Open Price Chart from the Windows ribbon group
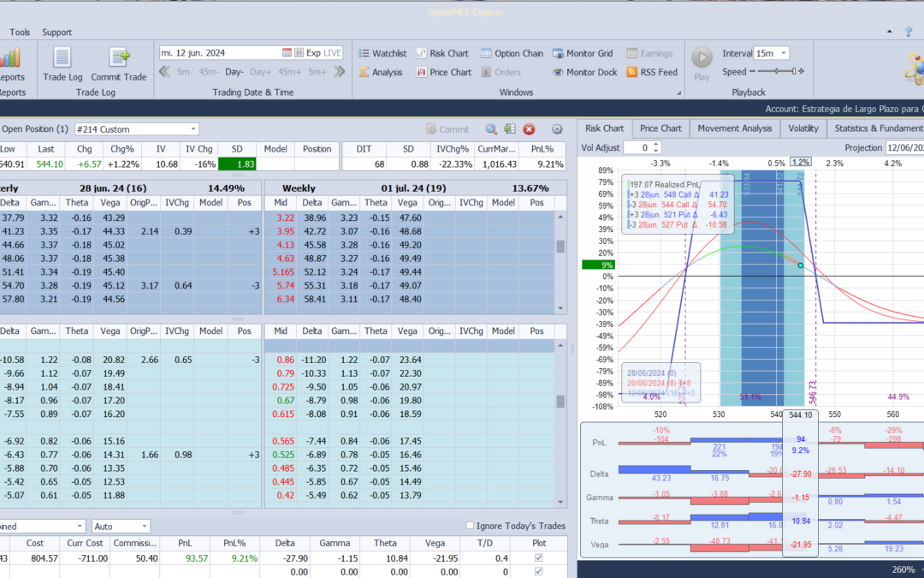Screen dimensions: 924x578 coord(444,72)
